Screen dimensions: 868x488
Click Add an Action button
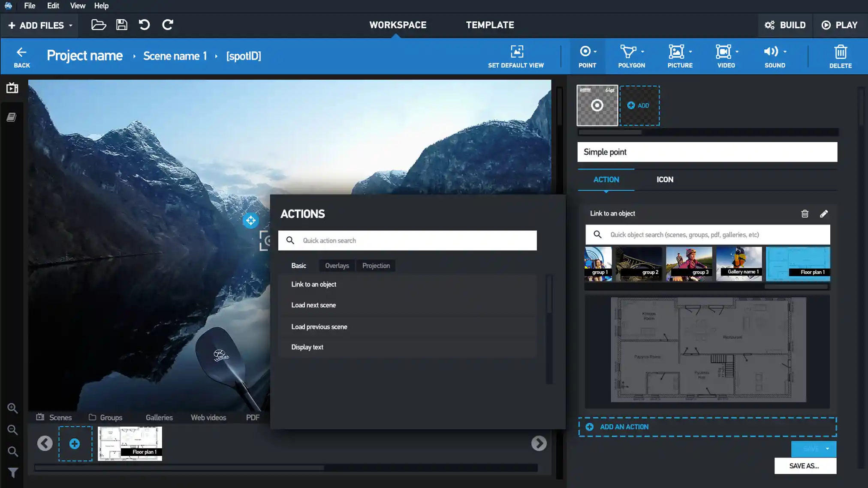pyautogui.click(x=707, y=427)
